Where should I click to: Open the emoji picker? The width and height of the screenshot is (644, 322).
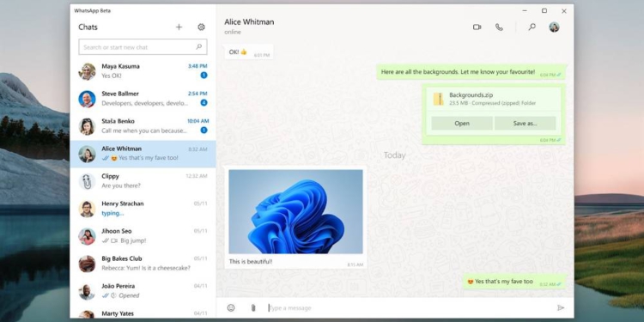tap(231, 307)
